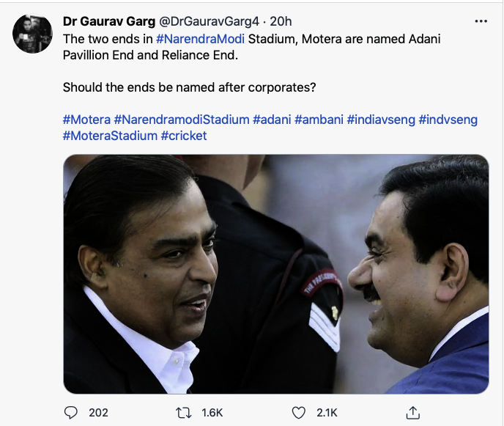Click the #adani hashtag

point(271,119)
